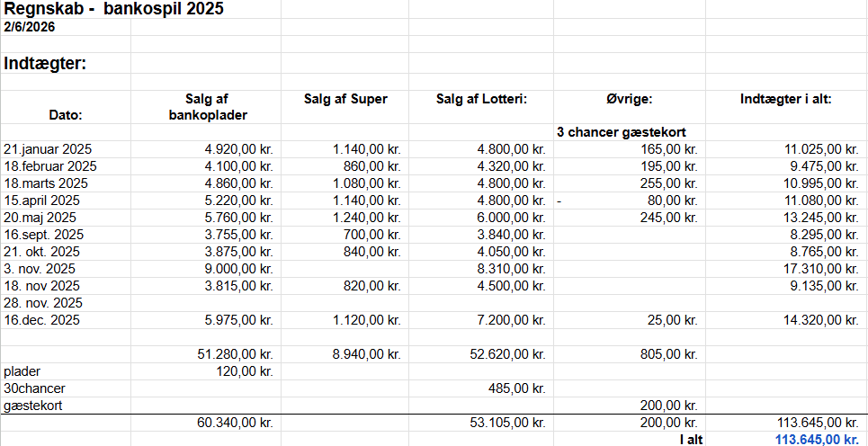Viewport: 868px width, 446px height.
Task: Click the 17.310,00 kr. total cell
Action: [819, 269]
